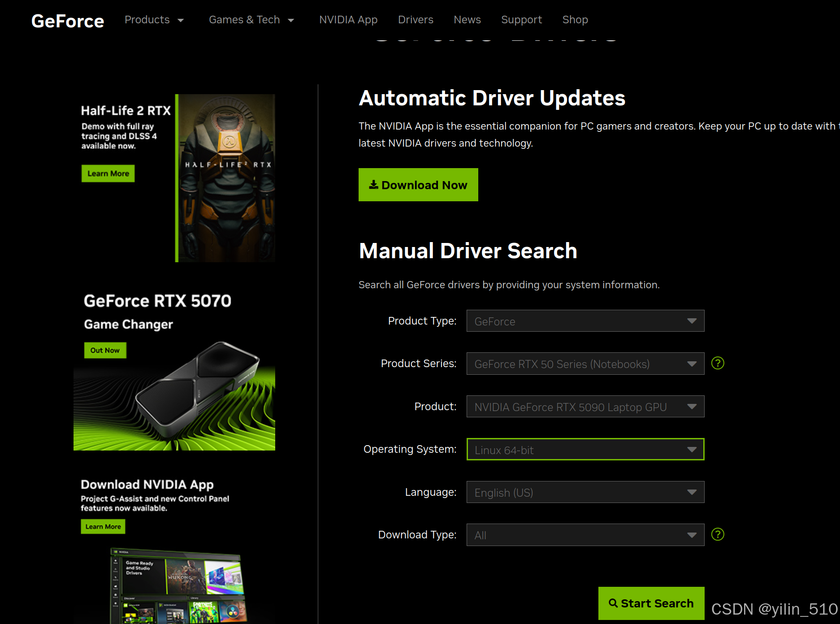Go to the NVIDIA App page
Viewport: 840px width, 624px height.
coord(348,20)
